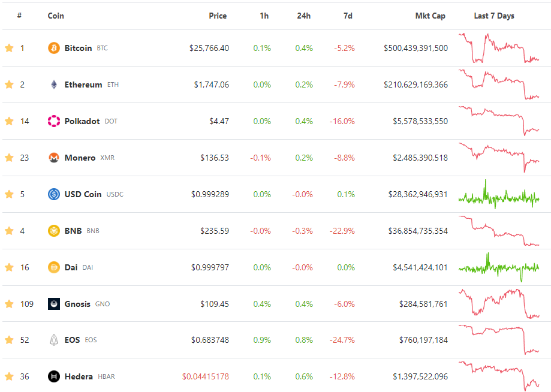Open Bitcoin's 7-day sparkline chart
The height and width of the screenshot is (392, 551).
499,48
